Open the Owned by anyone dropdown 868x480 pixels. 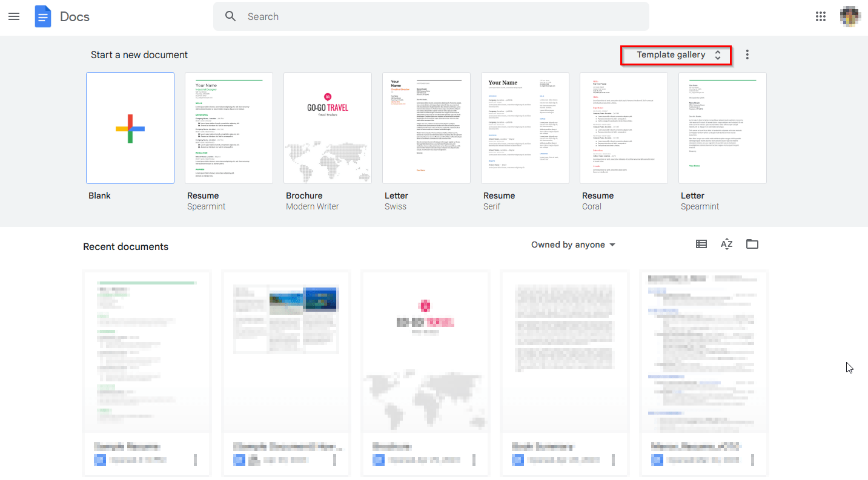coord(573,245)
